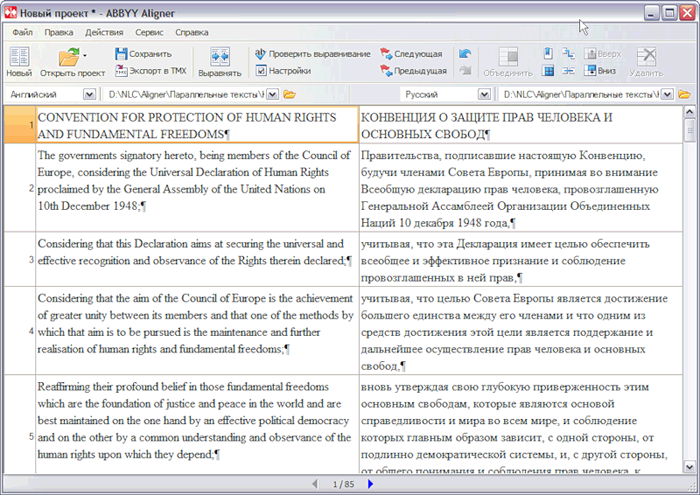Click Сохранить to save the project
700x495 pixels.
click(x=141, y=54)
